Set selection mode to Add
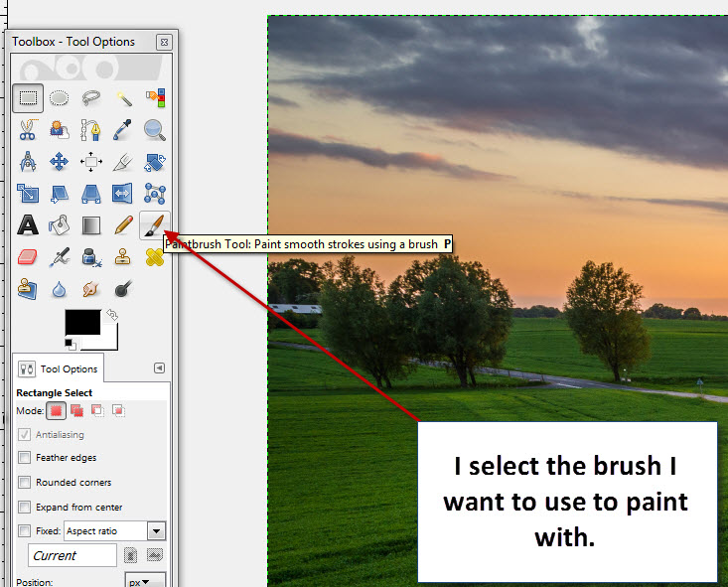728x587 pixels. [x=77, y=410]
